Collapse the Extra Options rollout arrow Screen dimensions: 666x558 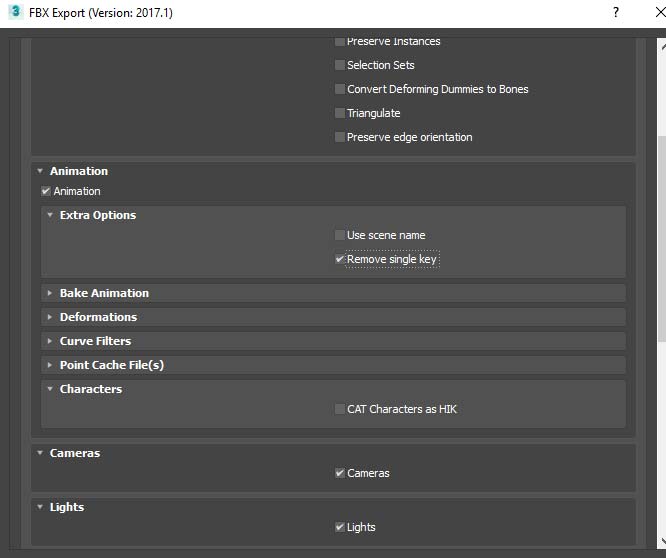click(x=50, y=215)
